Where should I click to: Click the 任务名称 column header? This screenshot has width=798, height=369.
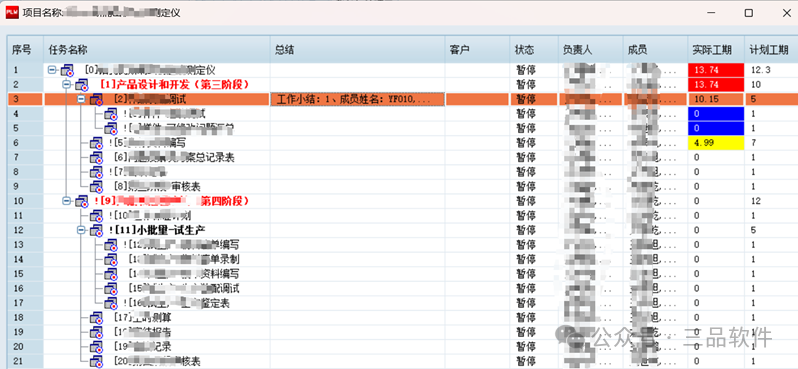(x=157, y=49)
